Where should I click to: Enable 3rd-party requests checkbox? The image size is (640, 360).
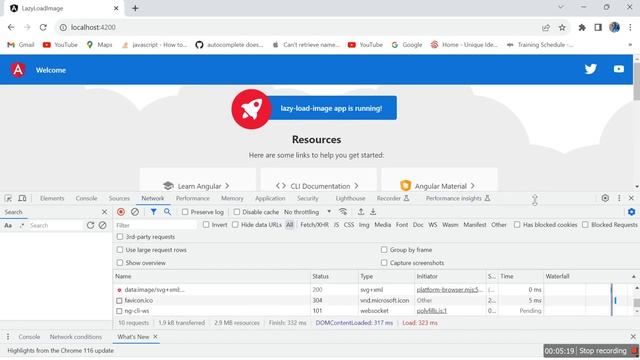(x=120, y=237)
